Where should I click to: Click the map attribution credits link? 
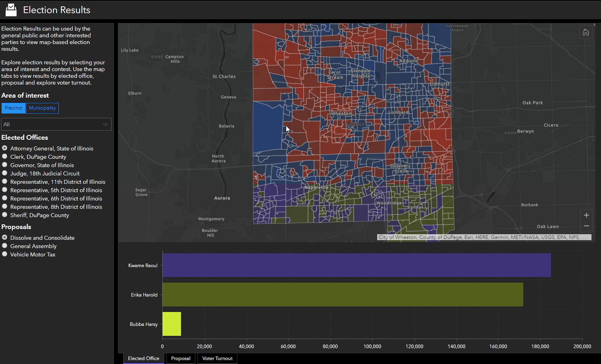tap(482, 237)
